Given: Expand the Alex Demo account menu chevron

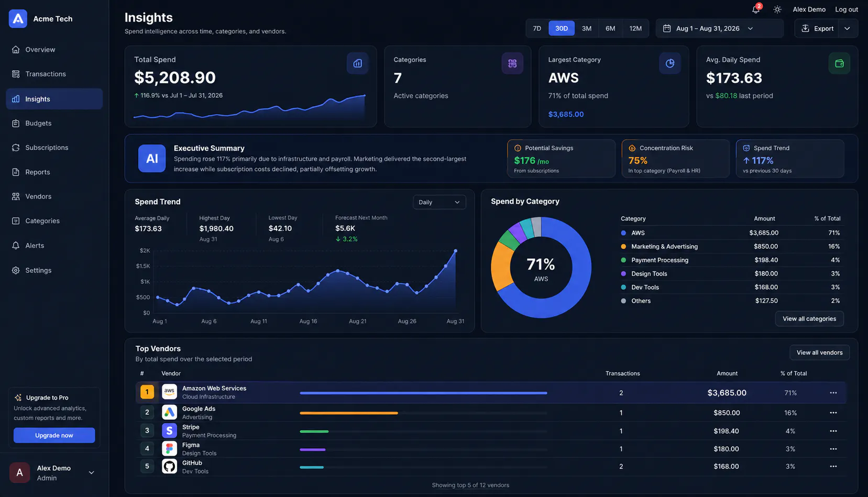Looking at the screenshot, I should tap(91, 473).
